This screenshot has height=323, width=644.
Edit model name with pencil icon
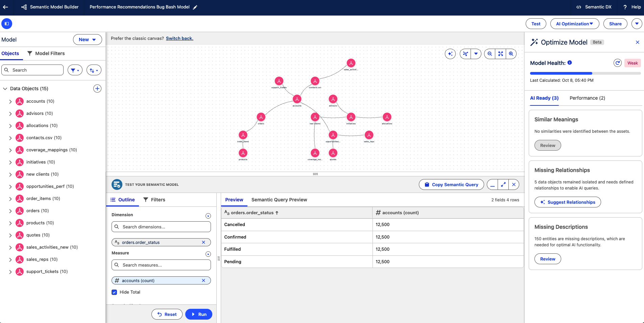coord(195,7)
